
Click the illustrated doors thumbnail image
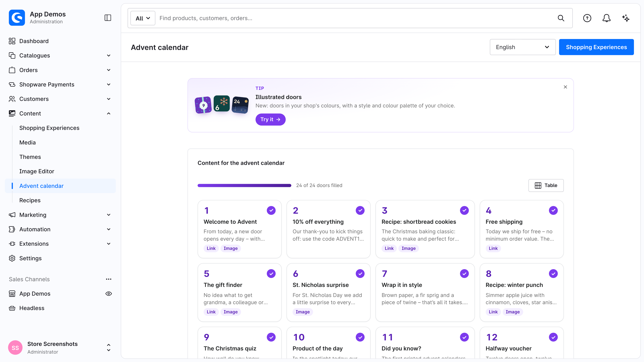point(222,105)
